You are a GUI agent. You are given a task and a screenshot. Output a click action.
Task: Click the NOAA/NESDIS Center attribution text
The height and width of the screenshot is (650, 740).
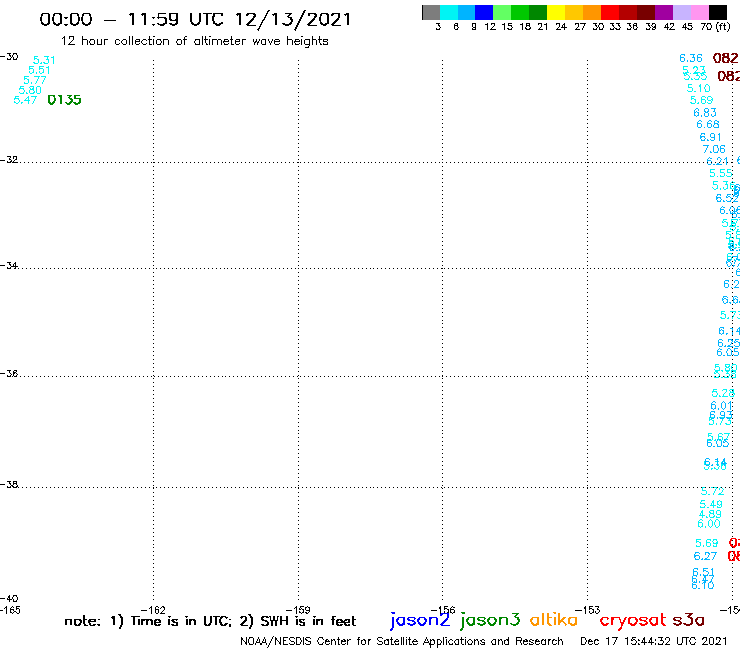click(x=402, y=642)
